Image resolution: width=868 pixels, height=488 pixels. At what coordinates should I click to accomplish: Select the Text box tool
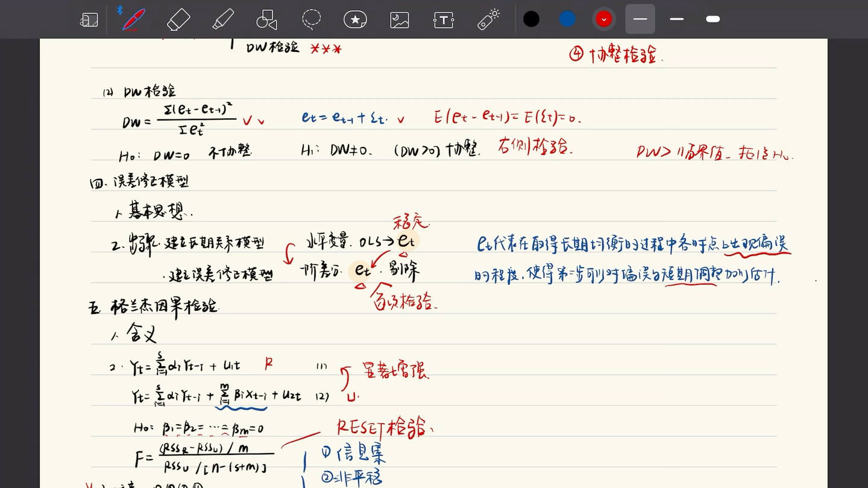(443, 19)
